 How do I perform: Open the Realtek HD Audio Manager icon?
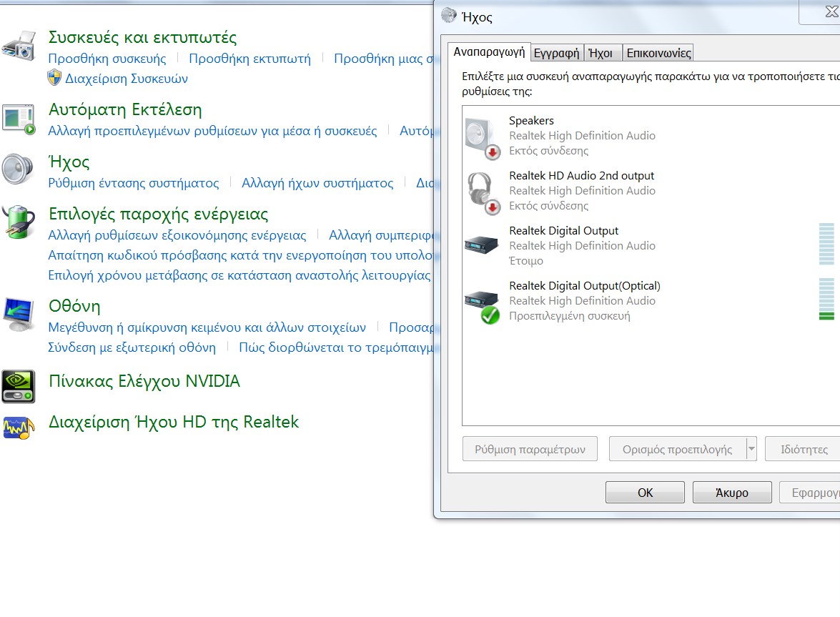[x=18, y=428]
